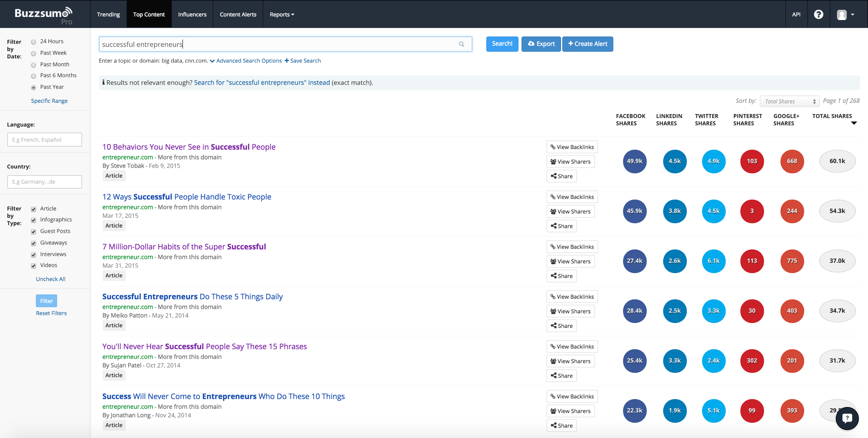Go to the Influencers tab

point(192,14)
